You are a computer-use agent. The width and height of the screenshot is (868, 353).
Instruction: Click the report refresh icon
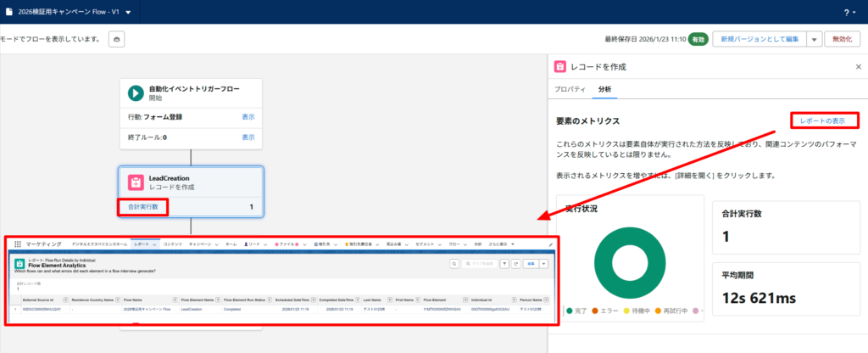click(516, 264)
